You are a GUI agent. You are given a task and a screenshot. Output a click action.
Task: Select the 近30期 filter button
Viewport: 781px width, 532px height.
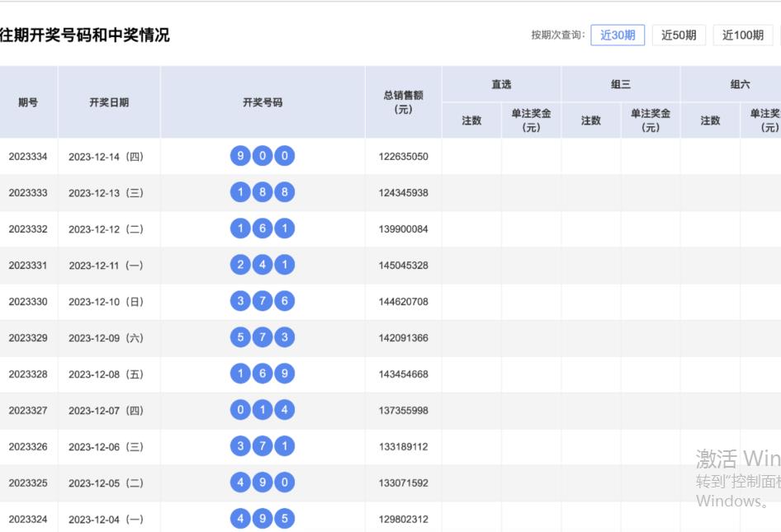coord(618,35)
